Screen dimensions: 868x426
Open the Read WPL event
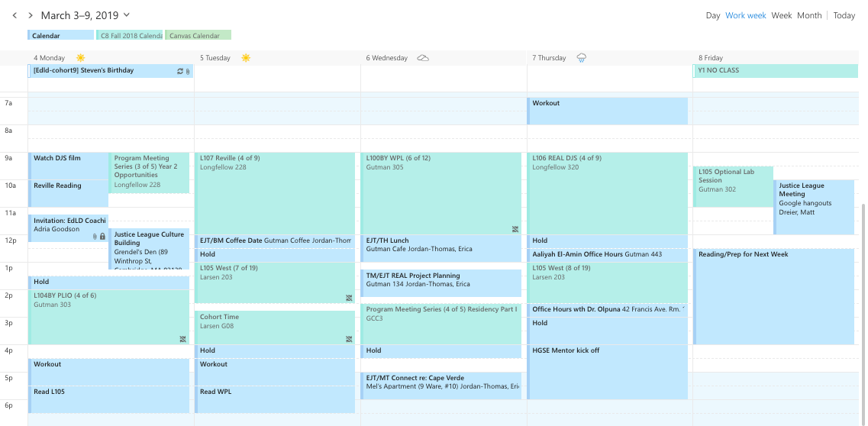pos(275,399)
